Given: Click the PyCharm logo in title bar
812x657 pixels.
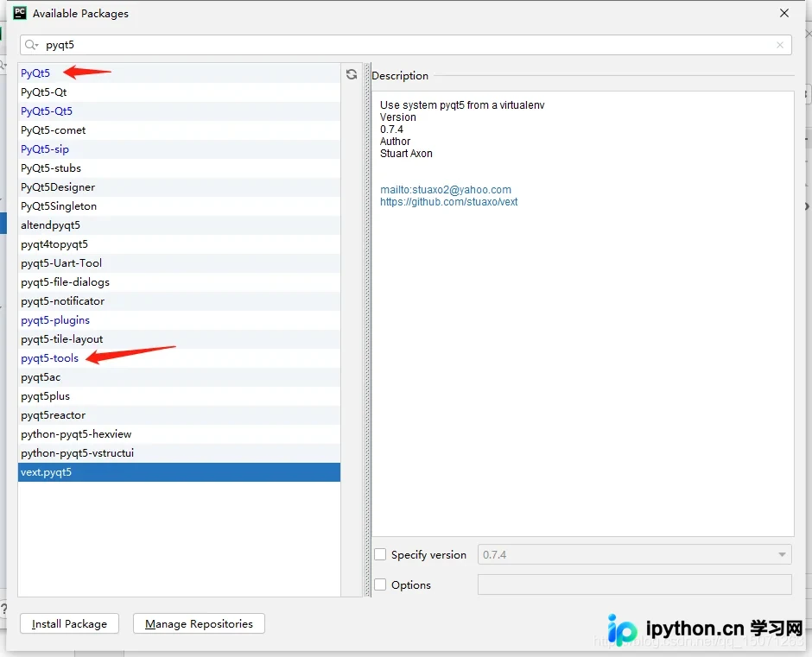Looking at the screenshot, I should pyautogui.click(x=20, y=13).
